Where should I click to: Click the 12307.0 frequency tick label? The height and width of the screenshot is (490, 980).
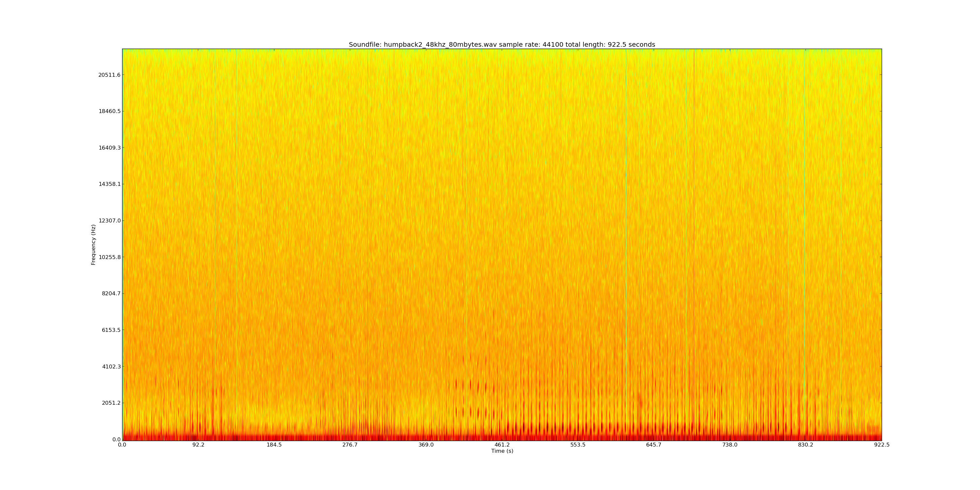click(109, 220)
